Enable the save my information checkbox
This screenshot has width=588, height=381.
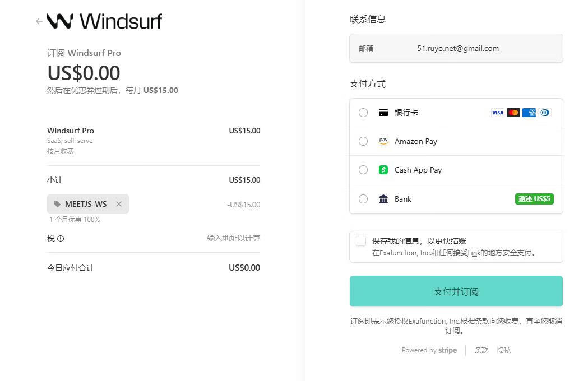click(361, 241)
